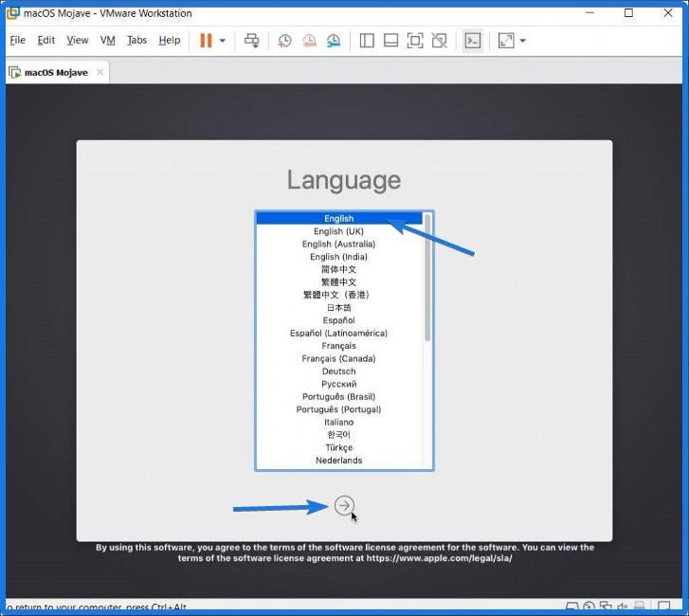Select 日本語 in the language list
The height and width of the screenshot is (616, 689).
point(338,308)
